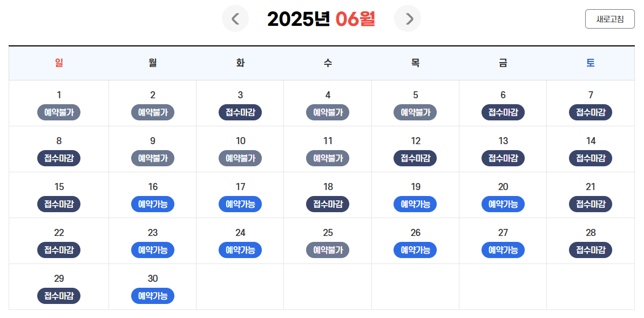The image size is (644, 318).
Task: Select the 예약가능 badge on June 16
Action: [152, 204]
